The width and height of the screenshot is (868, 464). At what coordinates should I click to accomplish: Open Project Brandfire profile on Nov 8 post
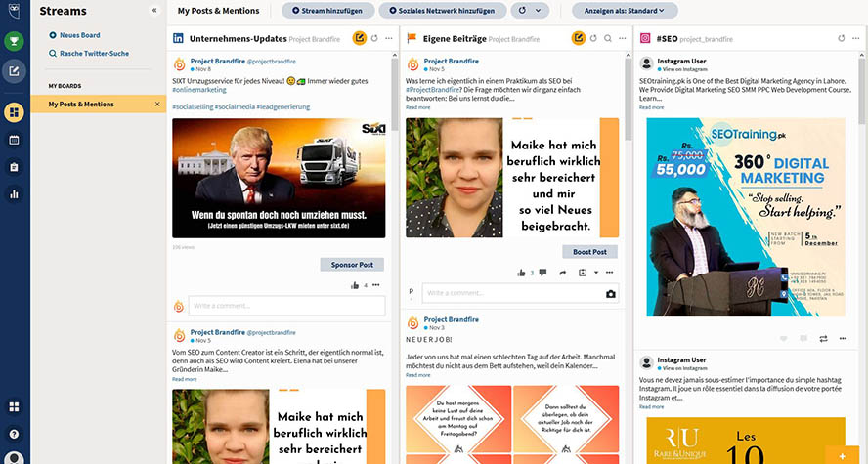pyautogui.click(x=218, y=61)
